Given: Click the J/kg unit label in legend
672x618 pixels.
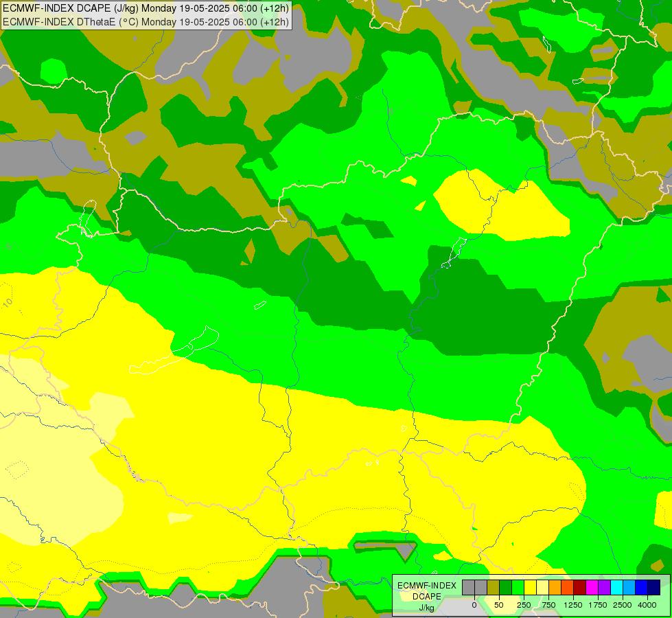Looking at the screenshot, I should 427,608.
